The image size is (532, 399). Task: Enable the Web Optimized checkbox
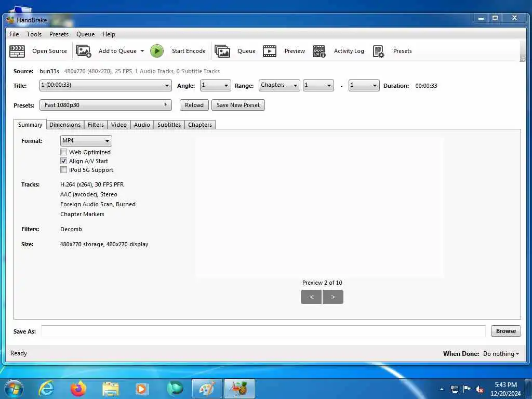click(x=63, y=152)
